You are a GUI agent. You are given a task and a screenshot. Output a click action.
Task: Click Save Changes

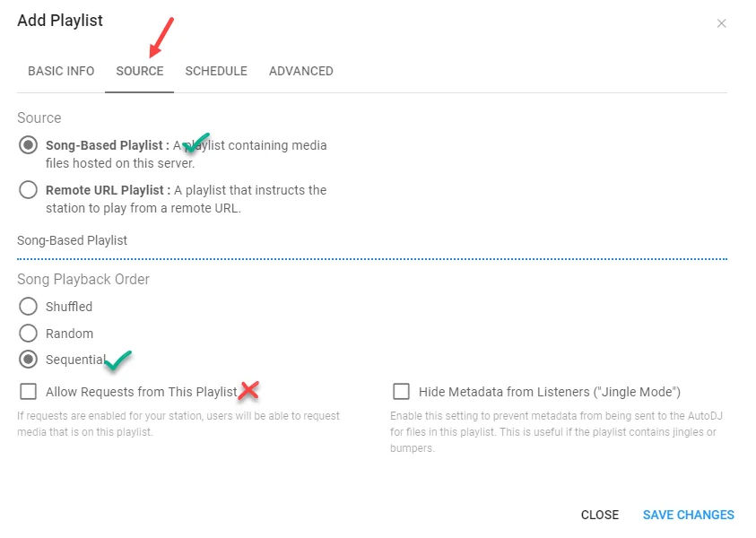688,515
